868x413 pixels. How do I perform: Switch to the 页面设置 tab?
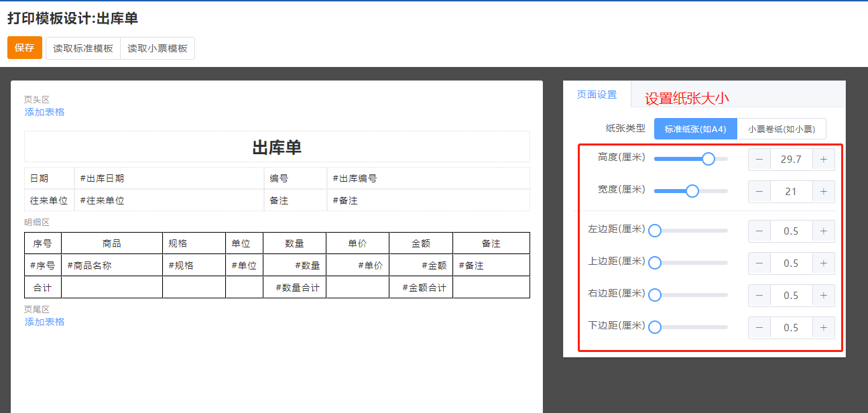597,95
